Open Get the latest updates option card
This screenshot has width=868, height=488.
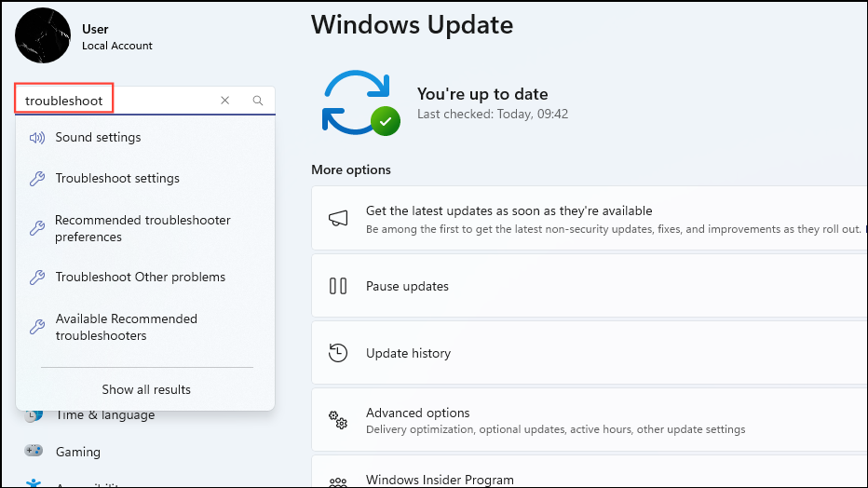click(590, 218)
